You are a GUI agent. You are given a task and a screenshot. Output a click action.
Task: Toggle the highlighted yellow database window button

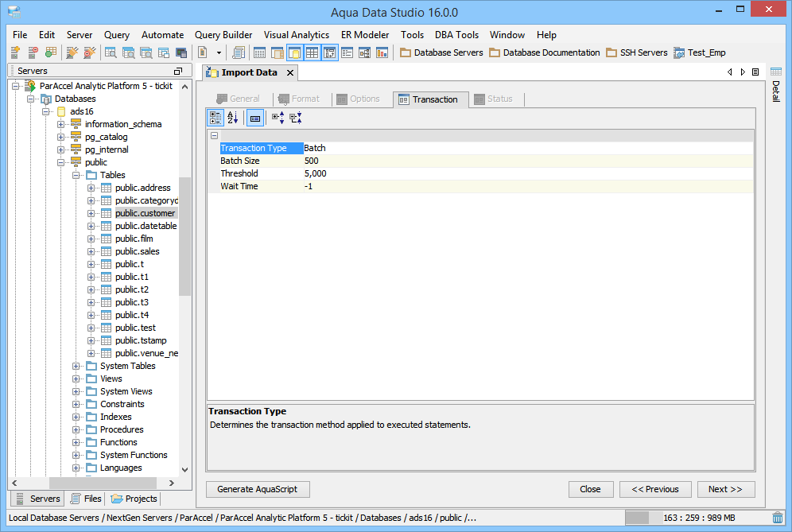(294, 52)
